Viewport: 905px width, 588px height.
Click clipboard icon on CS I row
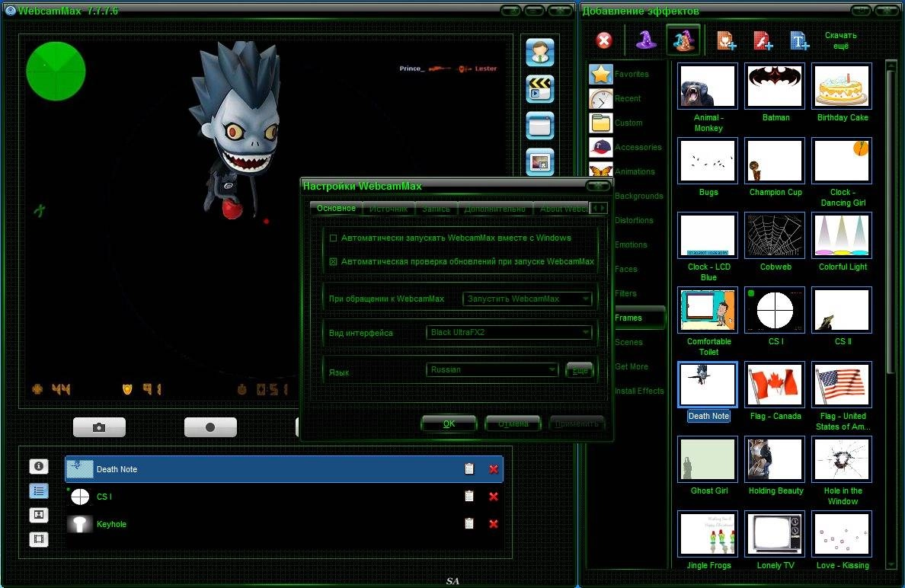point(469,497)
